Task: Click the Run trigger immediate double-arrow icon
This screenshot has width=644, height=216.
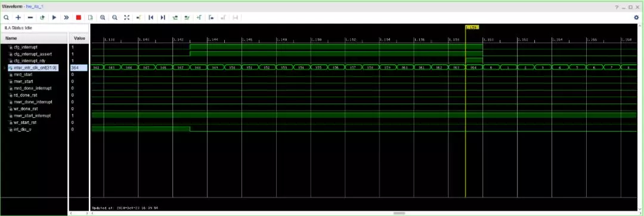Action: (x=66, y=18)
